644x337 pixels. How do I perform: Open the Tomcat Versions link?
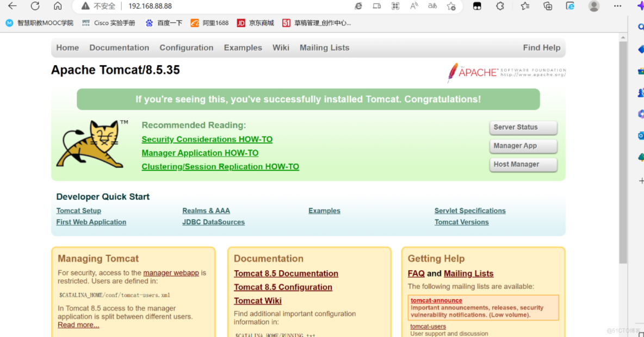pos(462,222)
